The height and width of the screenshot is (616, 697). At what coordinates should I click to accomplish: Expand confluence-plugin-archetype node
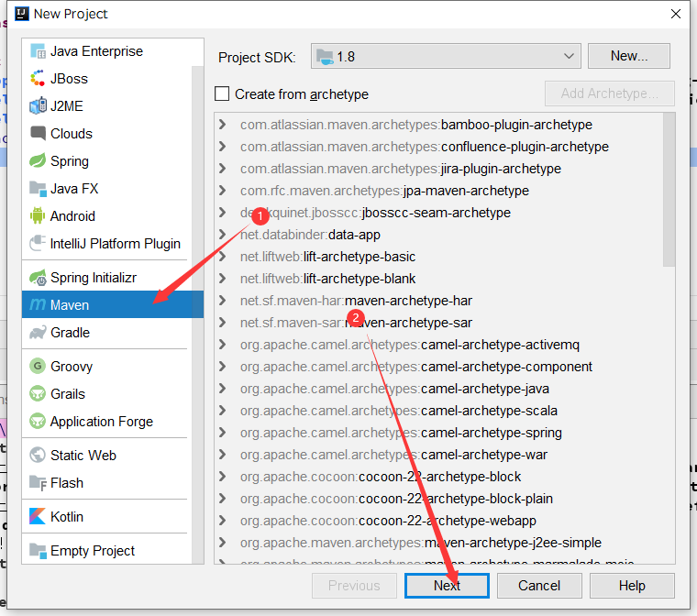coord(222,147)
